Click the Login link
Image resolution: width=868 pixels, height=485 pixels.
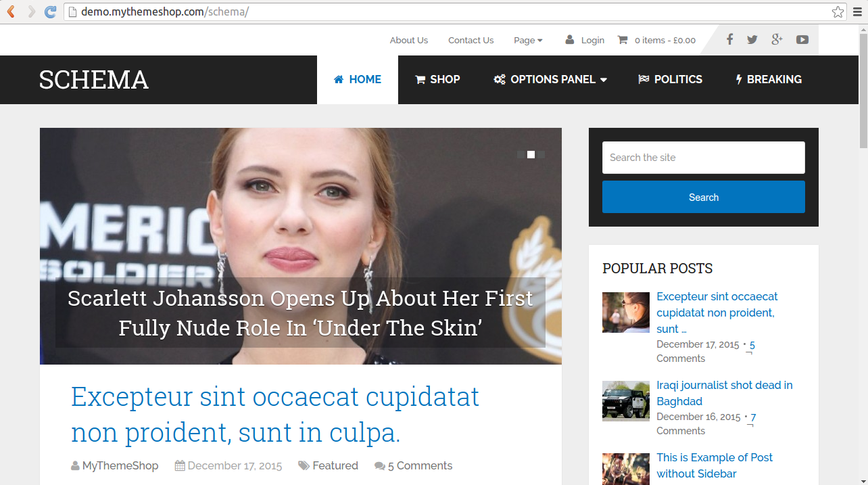pos(593,41)
